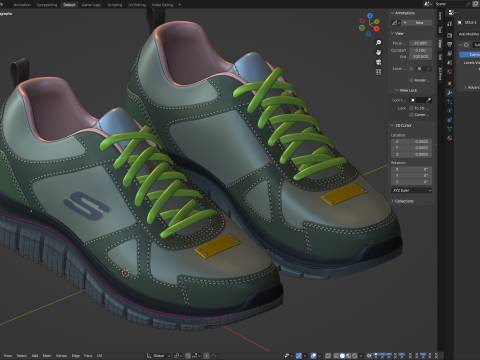Click the Move view hand icon
Image resolution: width=480 pixels, height=360 pixels.
click(x=378, y=52)
